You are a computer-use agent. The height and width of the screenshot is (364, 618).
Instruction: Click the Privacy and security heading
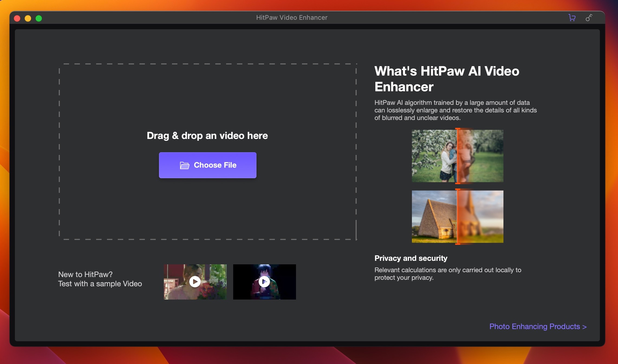pos(411,258)
